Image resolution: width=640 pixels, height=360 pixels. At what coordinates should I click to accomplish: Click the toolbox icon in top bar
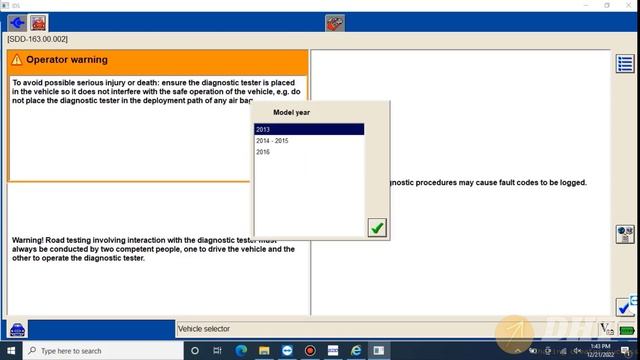coord(335,23)
